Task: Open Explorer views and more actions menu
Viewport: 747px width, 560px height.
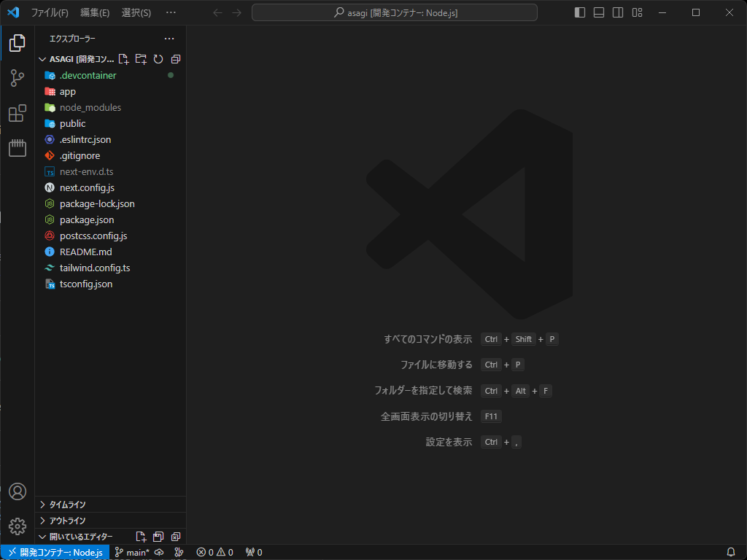Action: pyautogui.click(x=169, y=39)
